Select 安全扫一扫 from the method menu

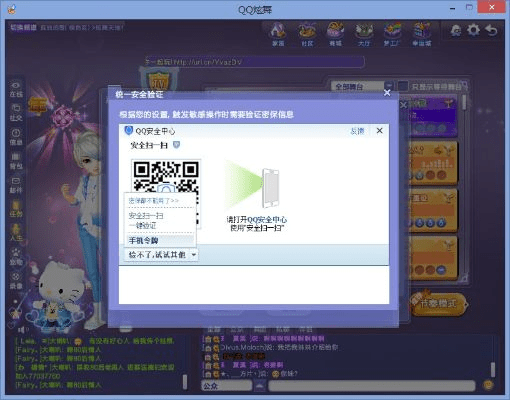click(146, 216)
